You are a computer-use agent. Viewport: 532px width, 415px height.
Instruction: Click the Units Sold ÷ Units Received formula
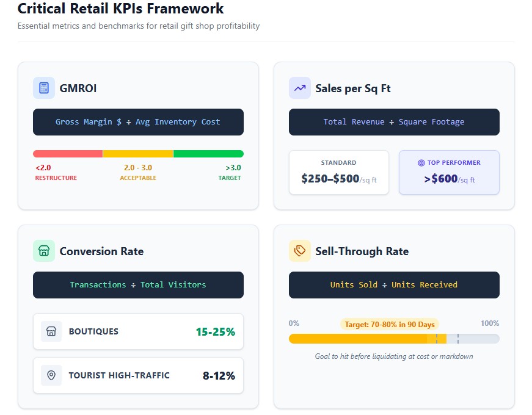(x=394, y=285)
